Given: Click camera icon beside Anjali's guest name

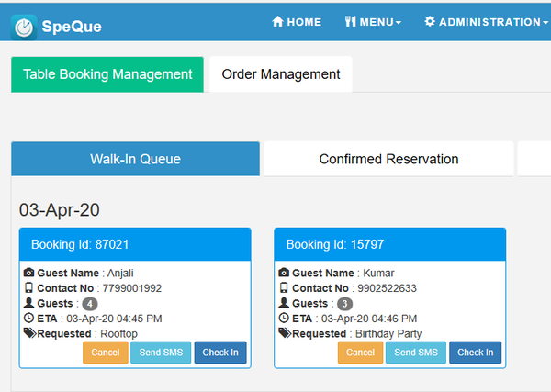Looking at the screenshot, I should point(28,273).
